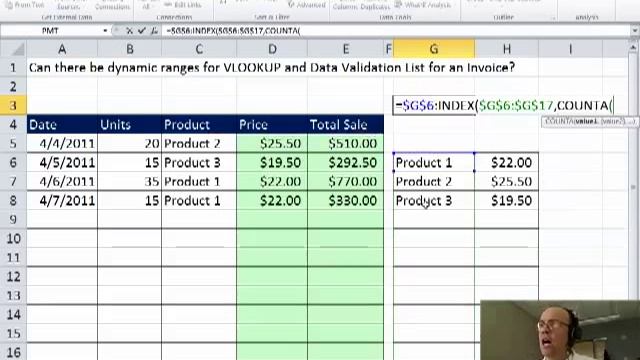Screen dimensions: 640x360
Task: Click total sale cell $770.00
Action: pos(345,182)
